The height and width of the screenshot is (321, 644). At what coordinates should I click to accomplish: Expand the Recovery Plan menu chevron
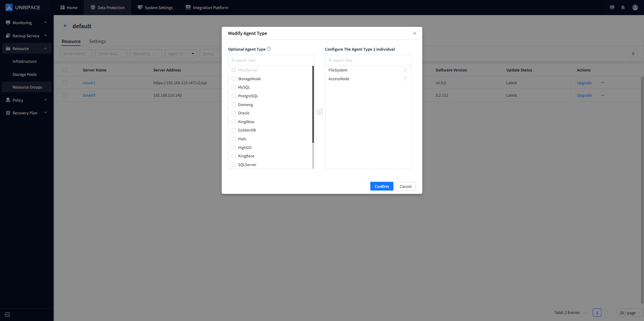(x=45, y=113)
